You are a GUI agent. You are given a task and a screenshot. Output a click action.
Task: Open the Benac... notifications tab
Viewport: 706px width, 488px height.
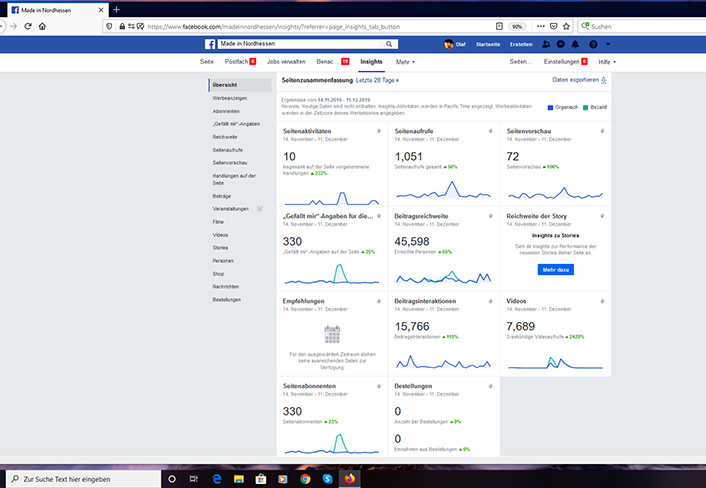pyautogui.click(x=333, y=62)
